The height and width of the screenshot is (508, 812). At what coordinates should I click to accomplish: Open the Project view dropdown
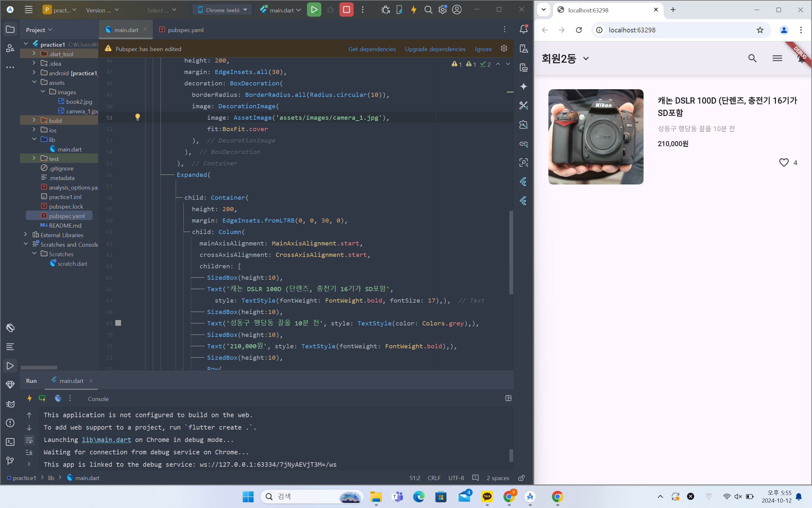[39, 30]
